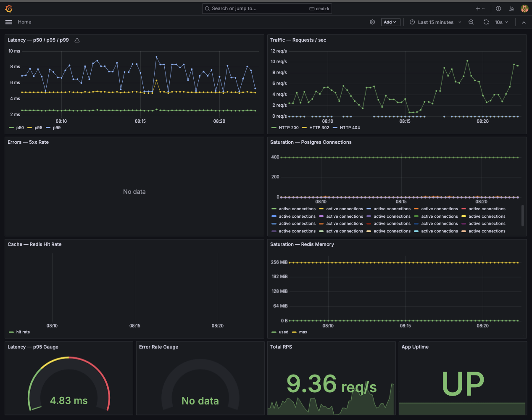Toggle the max series in Redis Memory legend
Viewport: 532px width, 420px height.
coord(303,332)
